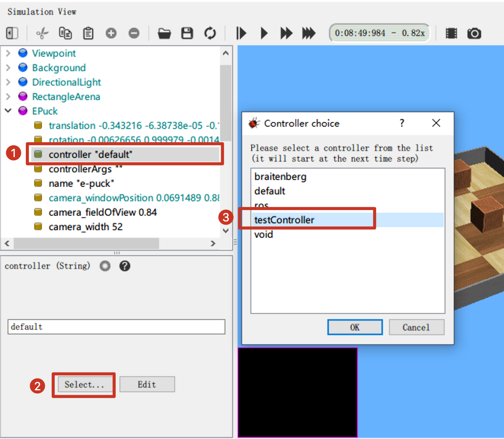Take a screenshot with camera icon

pyautogui.click(x=474, y=33)
